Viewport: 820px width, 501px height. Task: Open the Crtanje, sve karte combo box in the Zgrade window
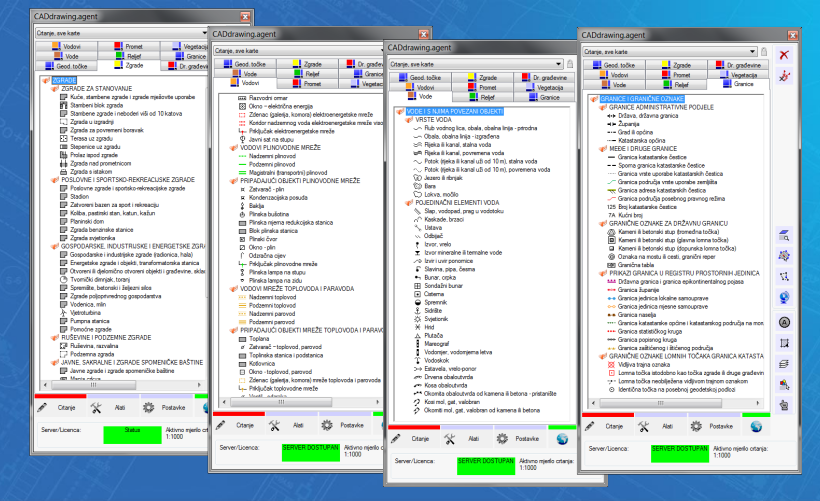pos(121,33)
